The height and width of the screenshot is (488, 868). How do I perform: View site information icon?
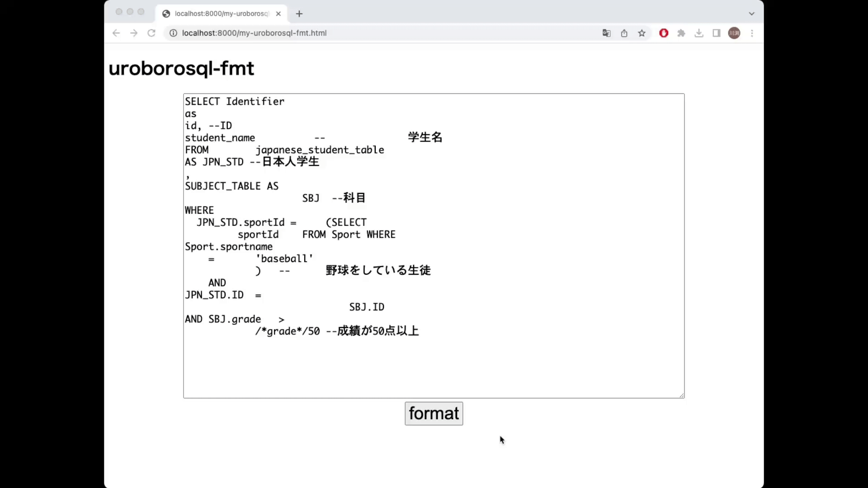pyautogui.click(x=173, y=33)
